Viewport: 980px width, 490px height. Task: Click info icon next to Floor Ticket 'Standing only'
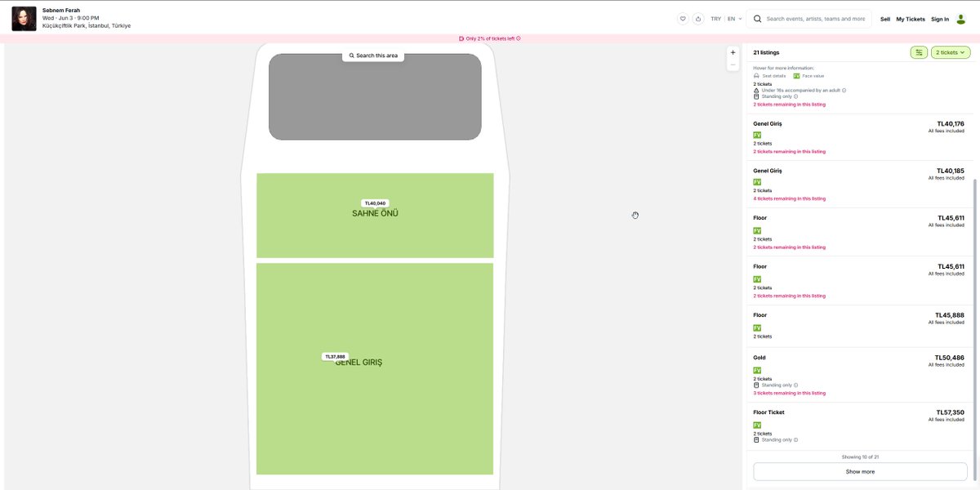(x=795, y=440)
